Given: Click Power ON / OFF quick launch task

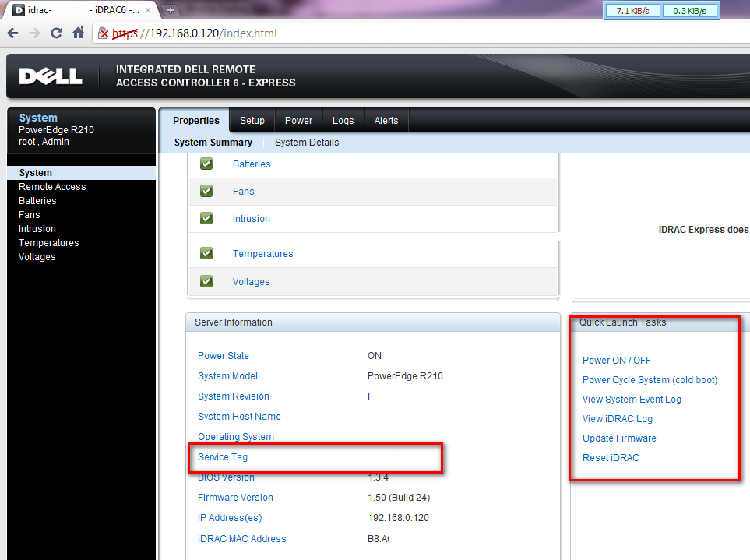Looking at the screenshot, I should click(617, 360).
